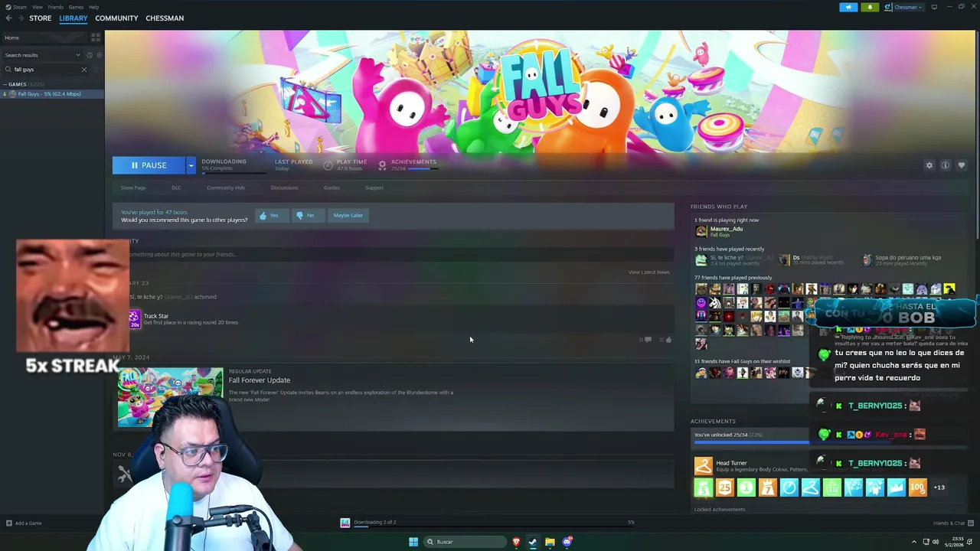Click the game progress bar under DOWNLOADING
The image size is (980, 551).
coord(234,173)
